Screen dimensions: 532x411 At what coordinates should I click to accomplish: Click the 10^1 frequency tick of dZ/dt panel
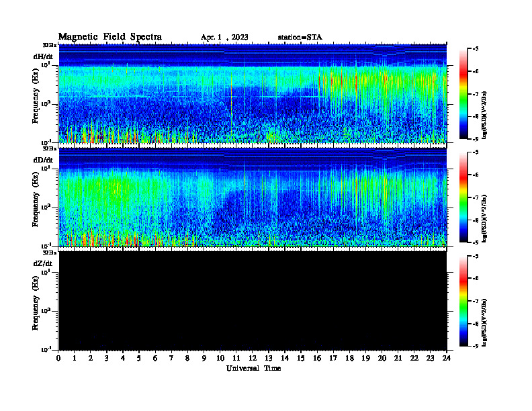point(46,272)
